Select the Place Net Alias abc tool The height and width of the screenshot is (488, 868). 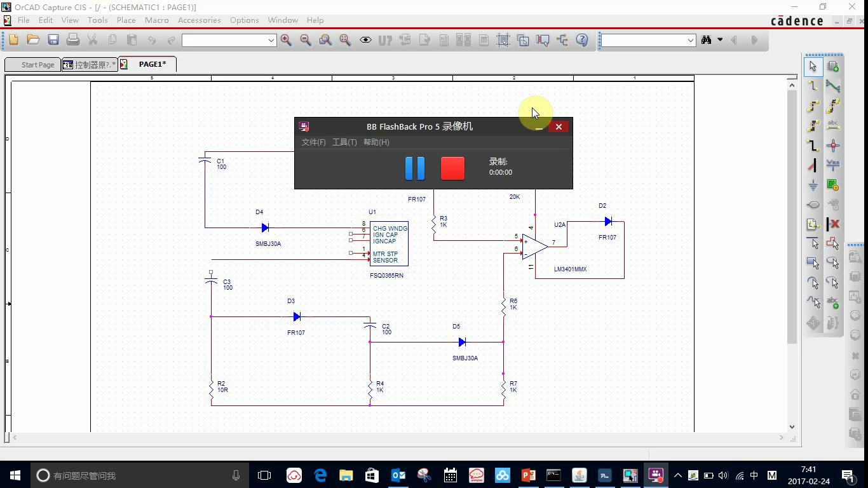(833, 125)
